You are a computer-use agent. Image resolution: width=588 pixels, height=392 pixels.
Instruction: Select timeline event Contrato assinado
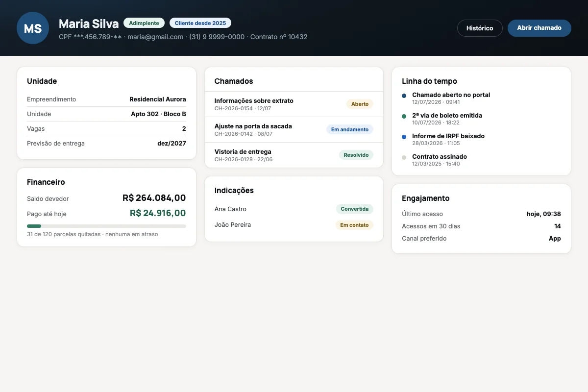coord(440,157)
